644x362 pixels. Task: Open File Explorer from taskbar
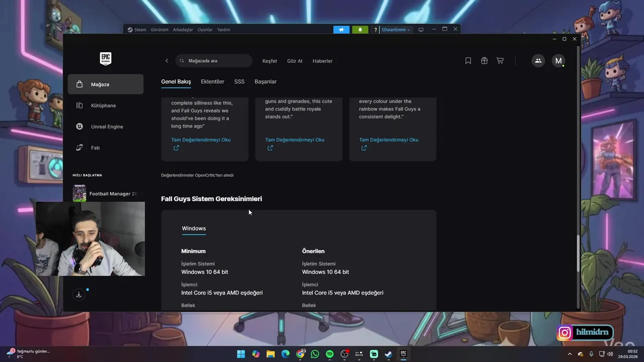[271, 354]
